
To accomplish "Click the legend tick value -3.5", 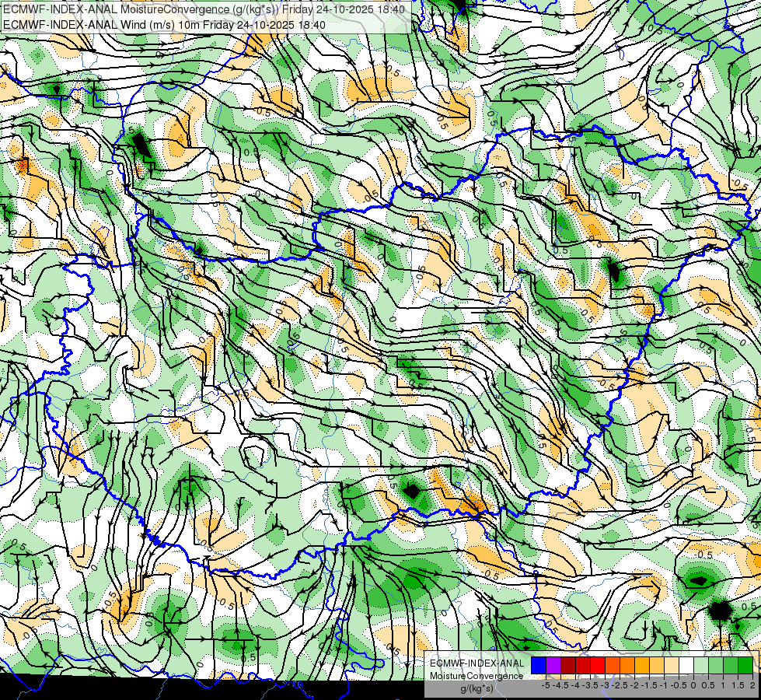I will tap(590, 685).
